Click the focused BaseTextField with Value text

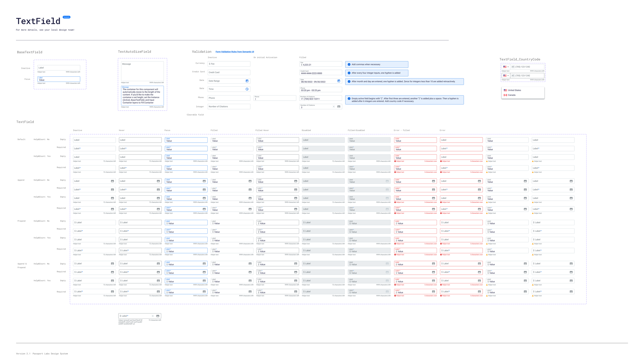pos(58,79)
